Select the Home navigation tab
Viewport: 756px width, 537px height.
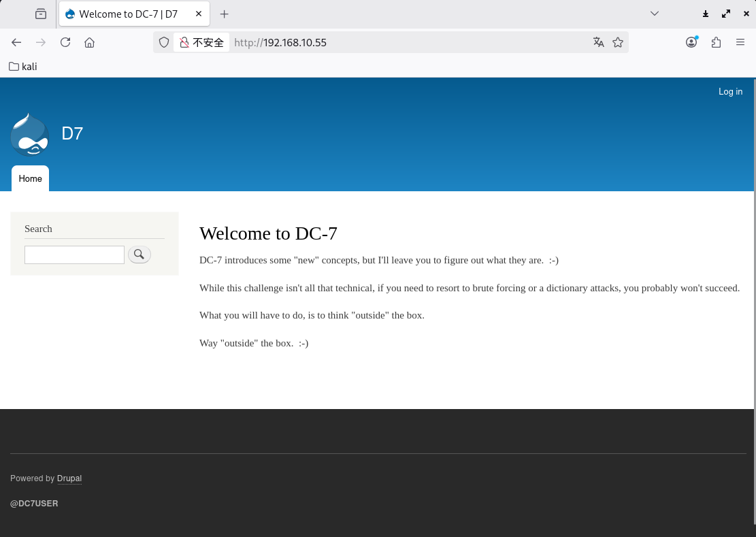[30, 179]
